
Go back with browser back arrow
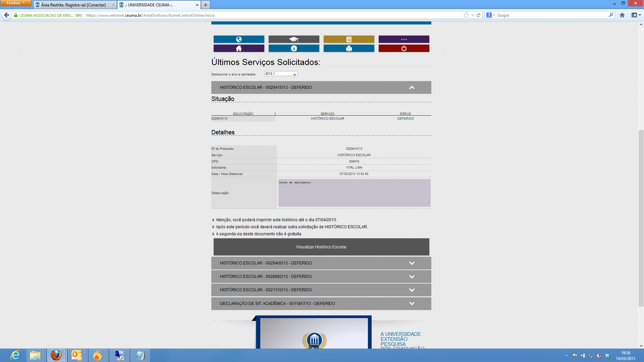click(6, 15)
